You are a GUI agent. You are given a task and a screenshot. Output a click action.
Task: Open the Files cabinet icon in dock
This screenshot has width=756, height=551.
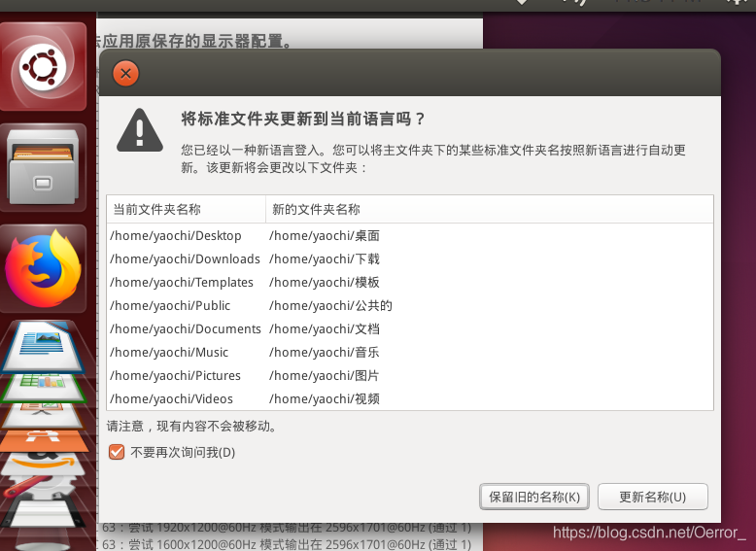[44, 167]
